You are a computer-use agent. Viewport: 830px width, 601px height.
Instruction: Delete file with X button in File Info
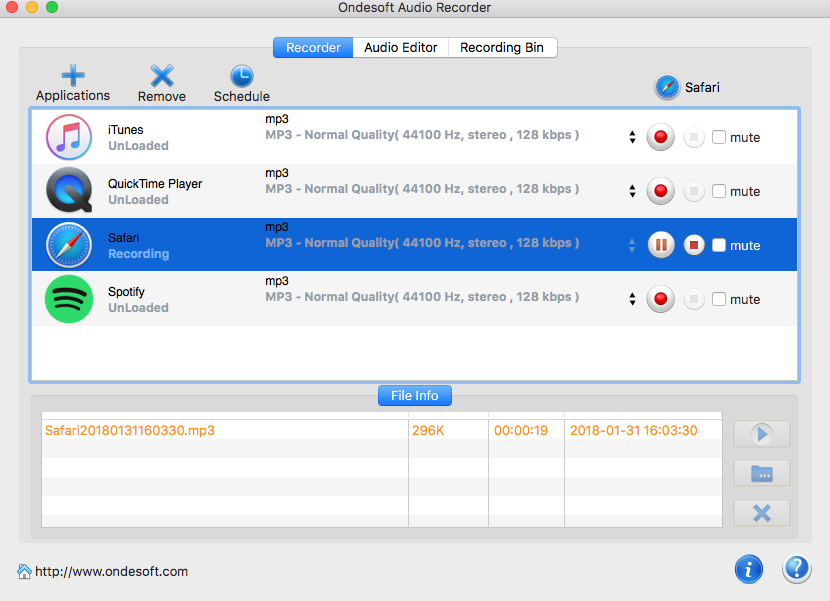point(761,513)
